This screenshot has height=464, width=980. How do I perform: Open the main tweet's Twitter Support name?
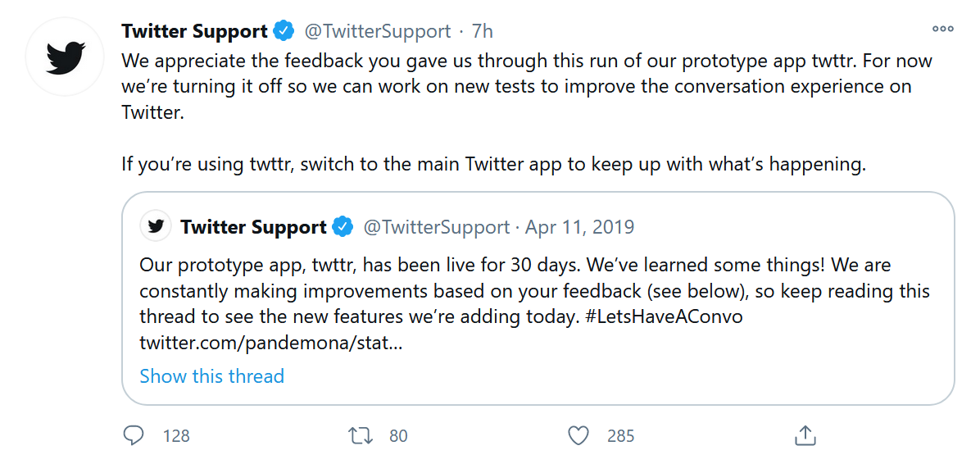click(194, 31)
